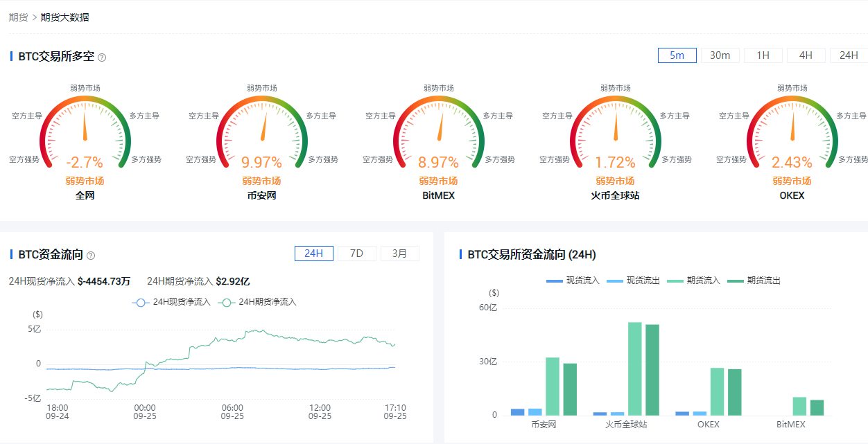868x444 pixels.
Task: Toggle 期货流入 legend in bar chart
Action: click(x=693, y=281)
